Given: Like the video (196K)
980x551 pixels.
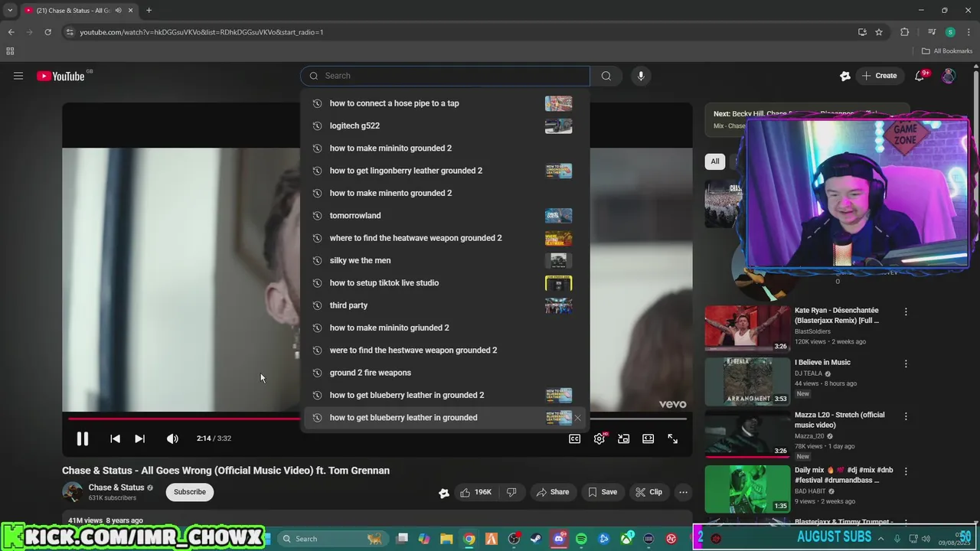Looking at the screenshot, I should (476, 492).
